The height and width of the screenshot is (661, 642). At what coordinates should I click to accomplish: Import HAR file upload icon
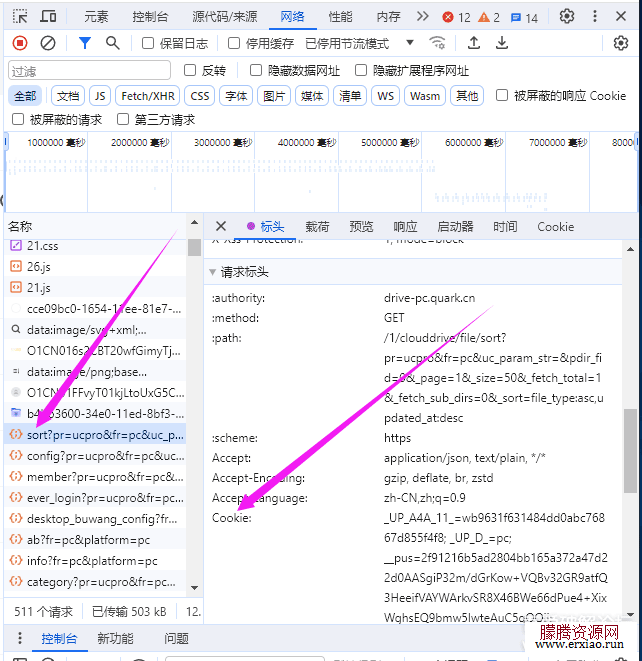(x=474, y=43)
